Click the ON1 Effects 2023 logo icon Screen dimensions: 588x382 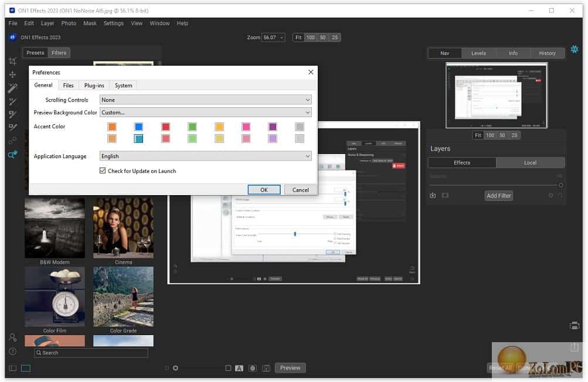[12, 37]
